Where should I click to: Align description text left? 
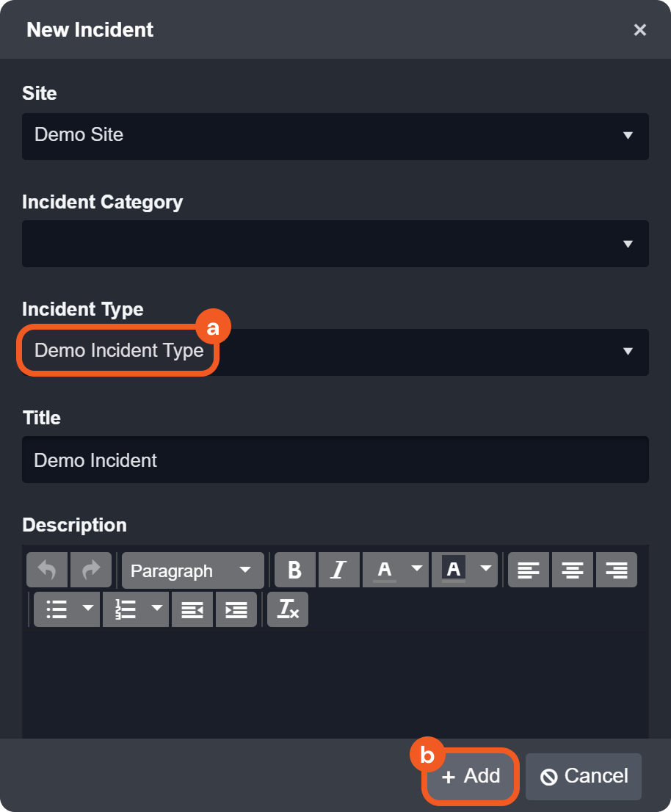click(x=529, y=570)
